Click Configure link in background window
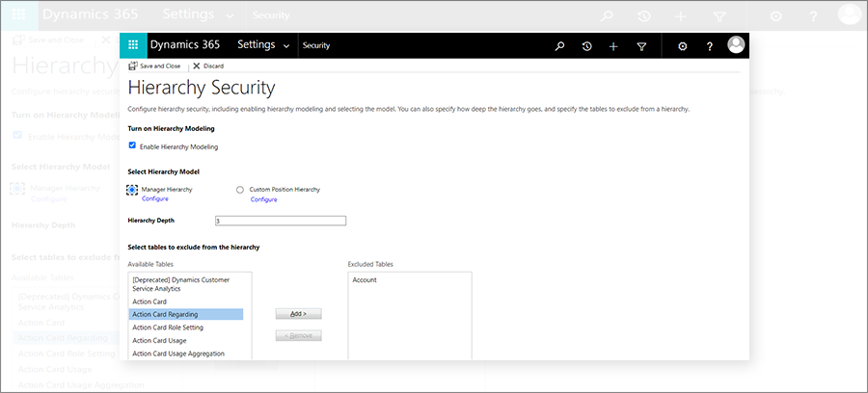Viewport: 868px width, 393px height. tap(49, 199)
